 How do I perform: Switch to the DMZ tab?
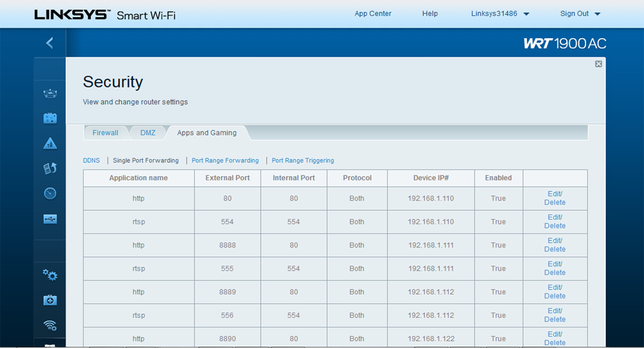(x=148, y=133)
